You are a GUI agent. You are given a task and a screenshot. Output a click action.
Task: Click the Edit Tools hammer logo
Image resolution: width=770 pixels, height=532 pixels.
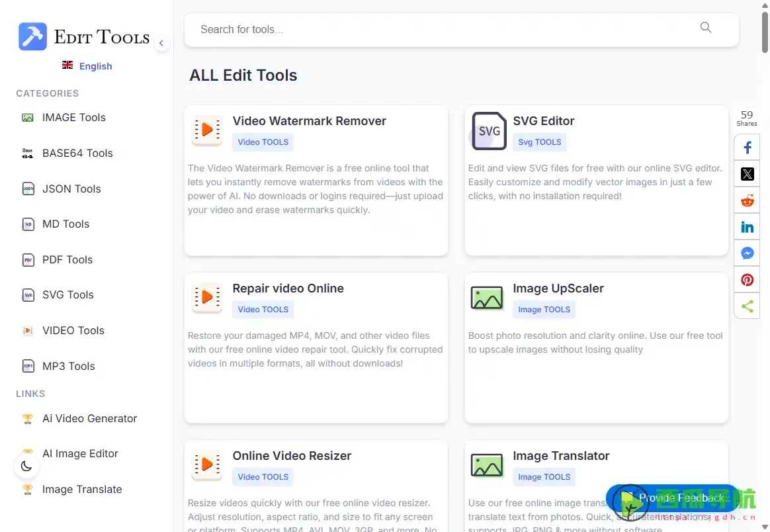pos(32,36)
